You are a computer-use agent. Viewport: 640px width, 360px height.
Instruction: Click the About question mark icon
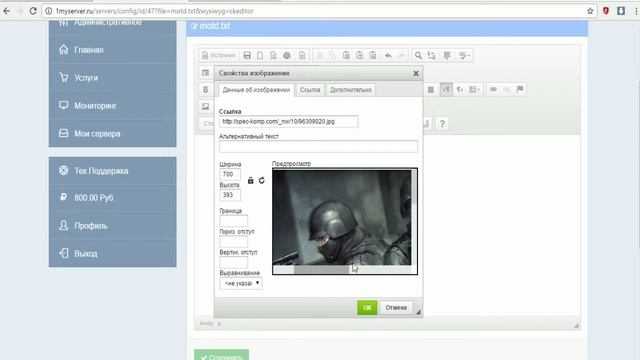pyautogui.click(x=442, y=124)
